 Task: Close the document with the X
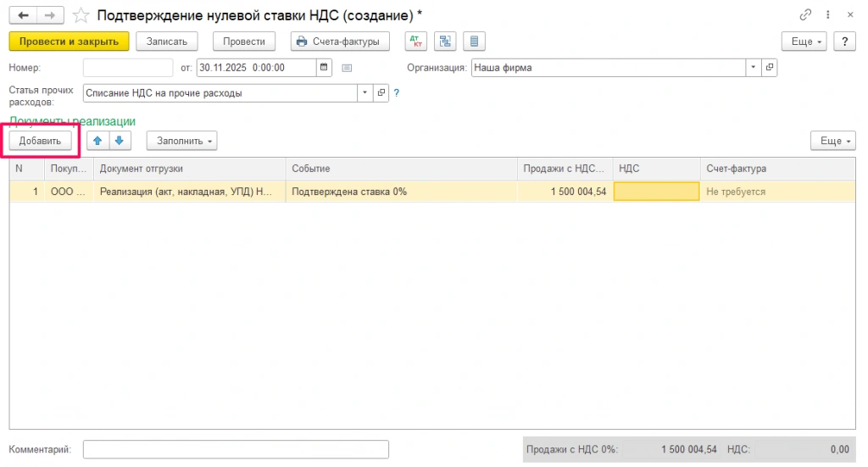850,15
